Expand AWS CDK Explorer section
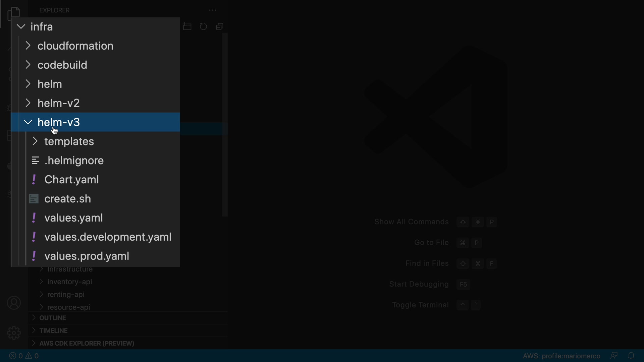 (87, 343)
